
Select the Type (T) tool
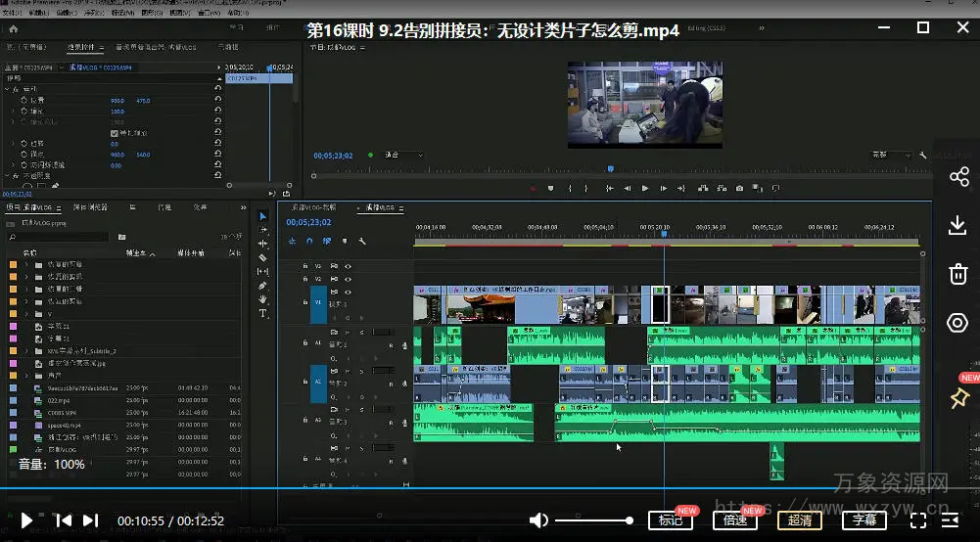tap(262, 314)
